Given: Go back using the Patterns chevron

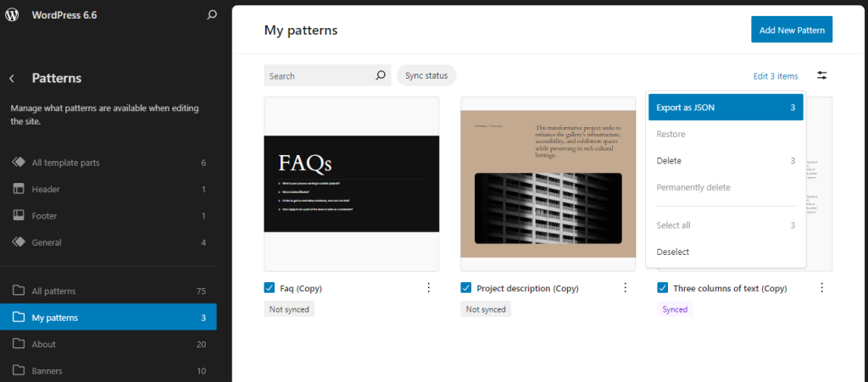Looking at the screenshot, I should click(12, 79).
